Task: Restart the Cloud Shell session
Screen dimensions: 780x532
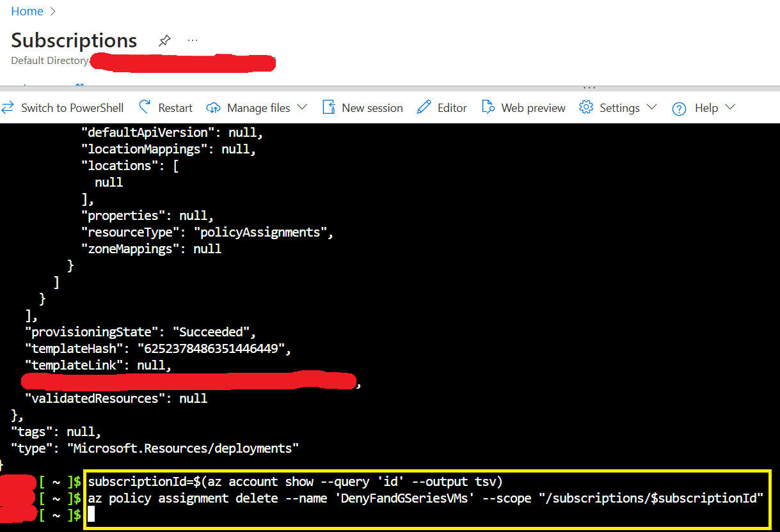Action: click(166, 107)
